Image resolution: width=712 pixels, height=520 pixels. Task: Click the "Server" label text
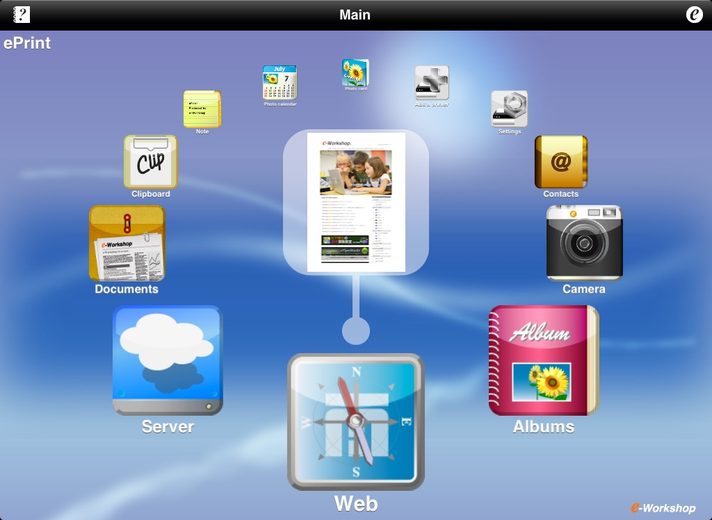click(168, 426)
